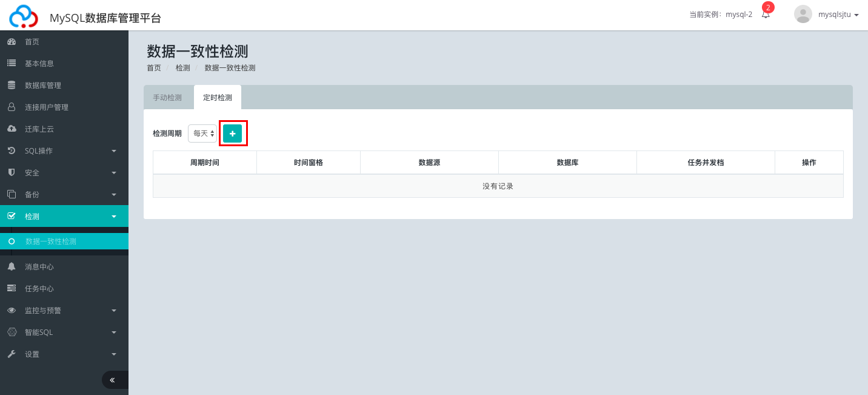Click the 首页 dashboard icon in sidebar
Image resolution: width=868 pixels, height=395 pixels.
click(11, 42)
